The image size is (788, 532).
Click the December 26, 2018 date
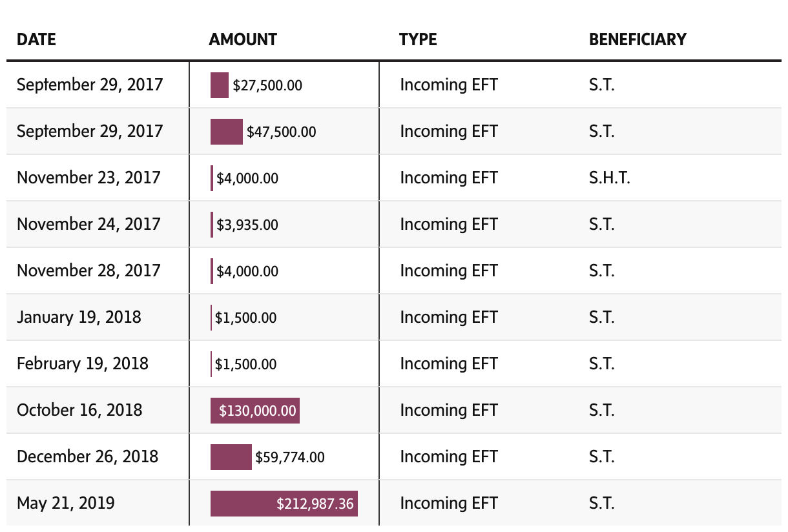point(87,457)
